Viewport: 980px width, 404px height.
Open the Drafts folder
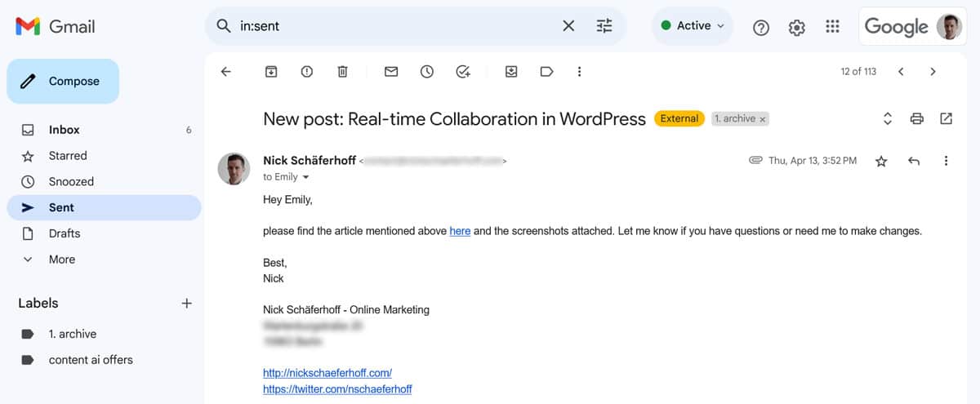coord(64,233)
